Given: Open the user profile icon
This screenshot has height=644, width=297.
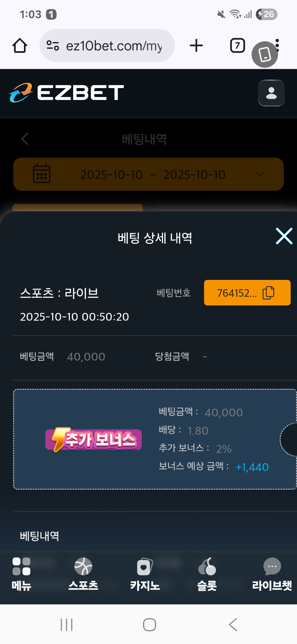Looking at the screenshot, I should (271, 93).
